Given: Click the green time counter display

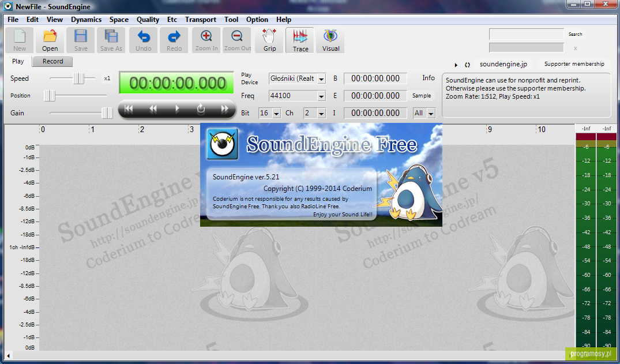Looking at the screenshot, I should [176, 82].
